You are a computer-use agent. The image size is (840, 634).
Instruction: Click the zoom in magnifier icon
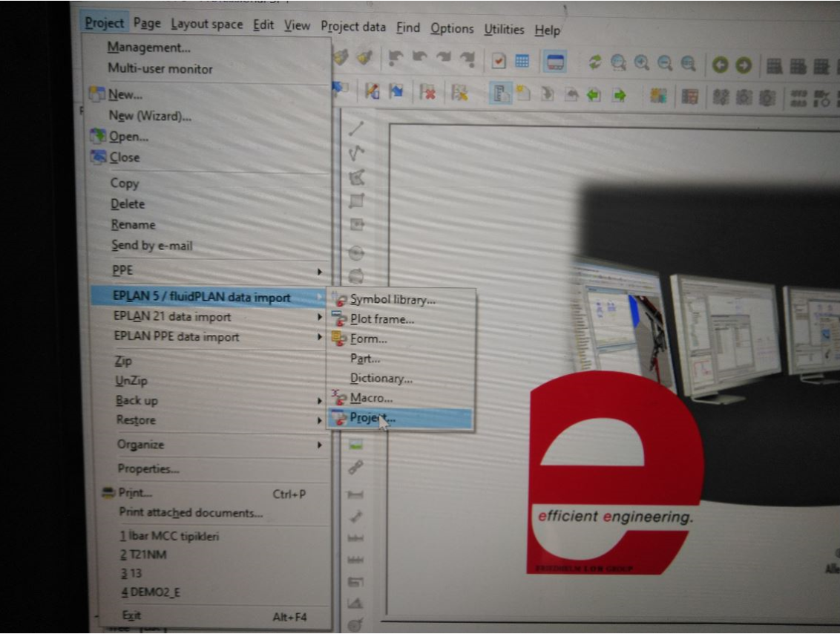[641, 63]
